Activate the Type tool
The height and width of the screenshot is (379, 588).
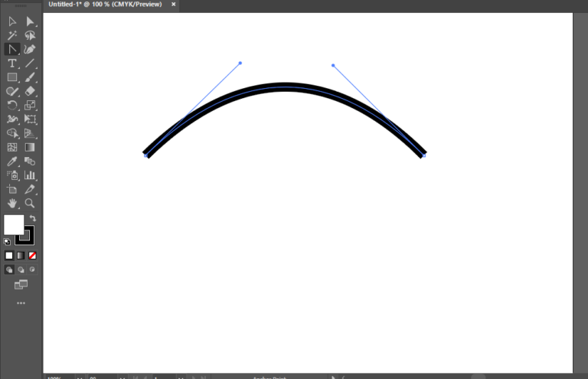(x=12, y=64)
